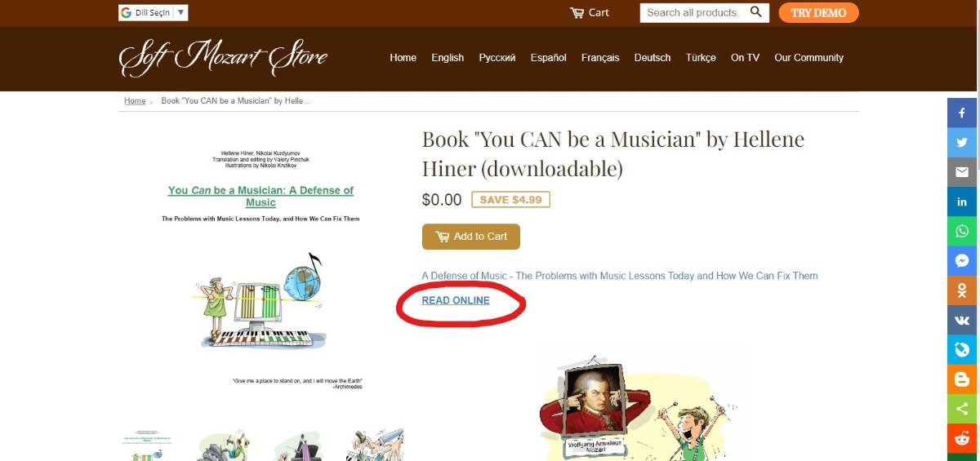Click the TRY DEMO button
The height and width of the screenshot is (461, 980).
pos(818,13)
